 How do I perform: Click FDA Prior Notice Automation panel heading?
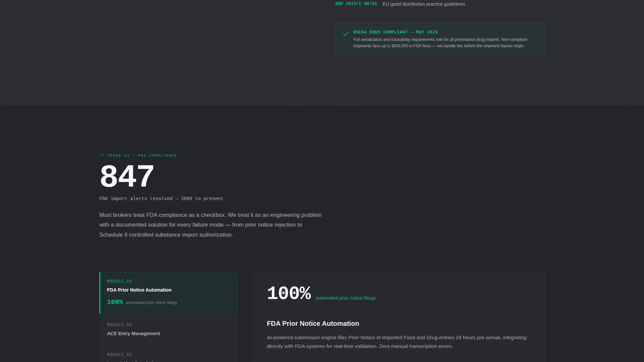point(313,323)
